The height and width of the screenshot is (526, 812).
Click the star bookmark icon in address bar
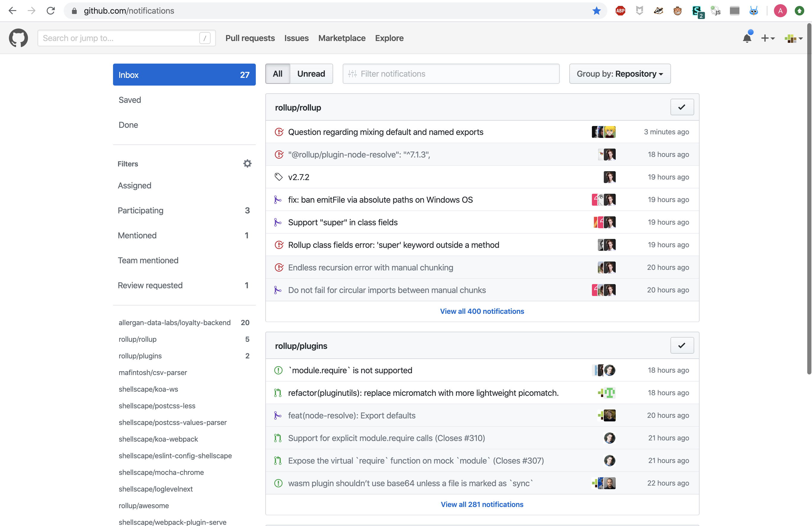point(596,11)
